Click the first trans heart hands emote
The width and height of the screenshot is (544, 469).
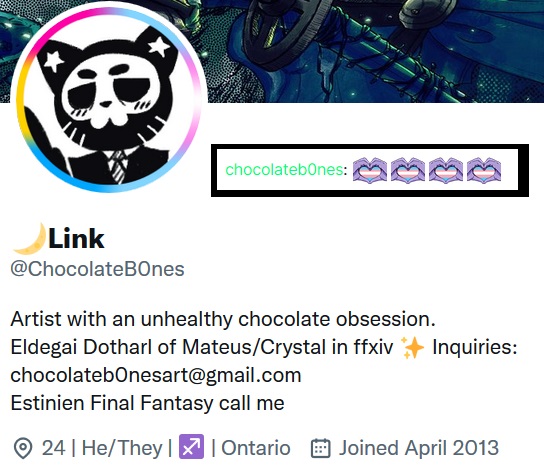pos(370,170)
